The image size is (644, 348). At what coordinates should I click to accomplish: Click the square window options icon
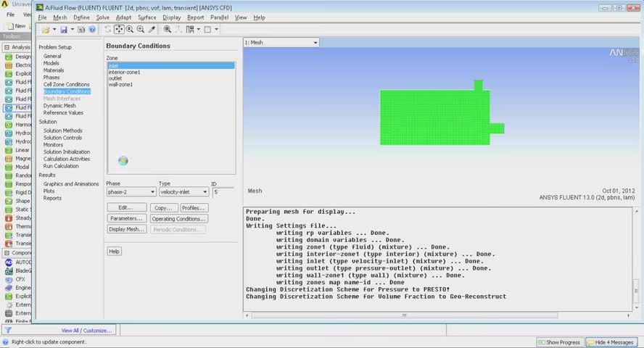click(x=207, y=29)
